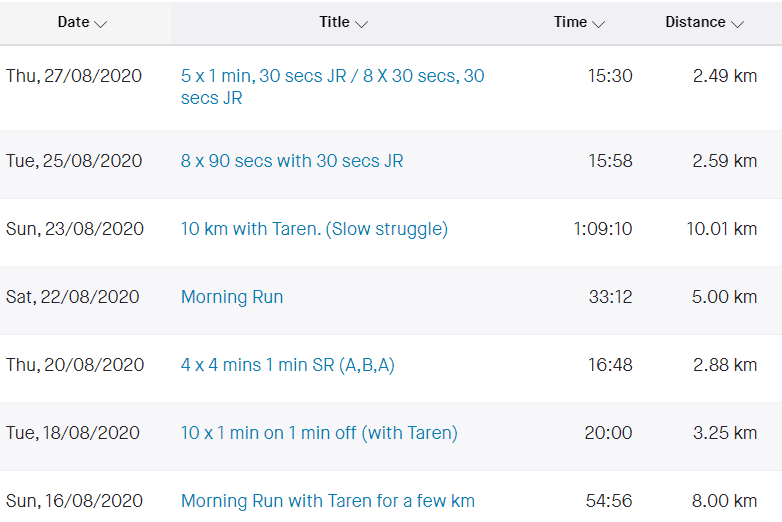
Task: Sort activities by the Date column header
Action: coord(82,22)
